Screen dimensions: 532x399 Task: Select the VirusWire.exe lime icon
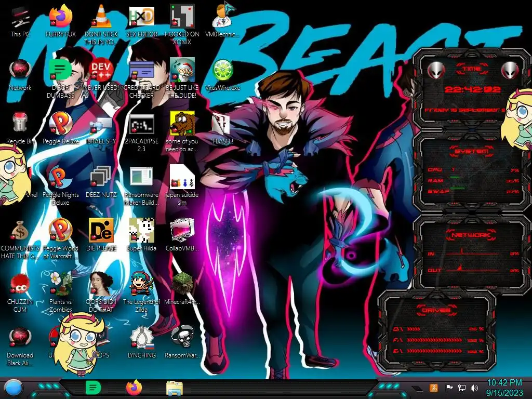click(222, 71)
